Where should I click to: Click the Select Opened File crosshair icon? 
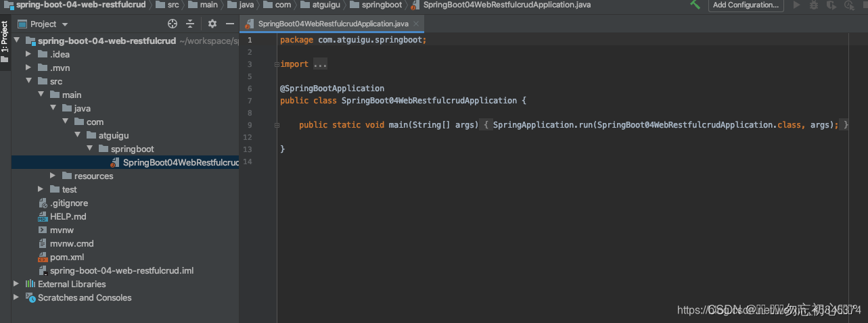173,24
